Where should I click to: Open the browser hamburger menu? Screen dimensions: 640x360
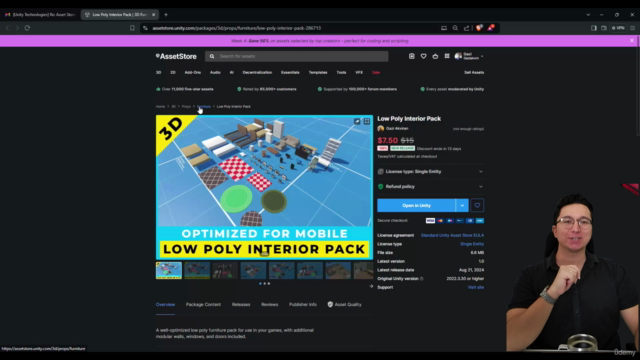[632, 28]
